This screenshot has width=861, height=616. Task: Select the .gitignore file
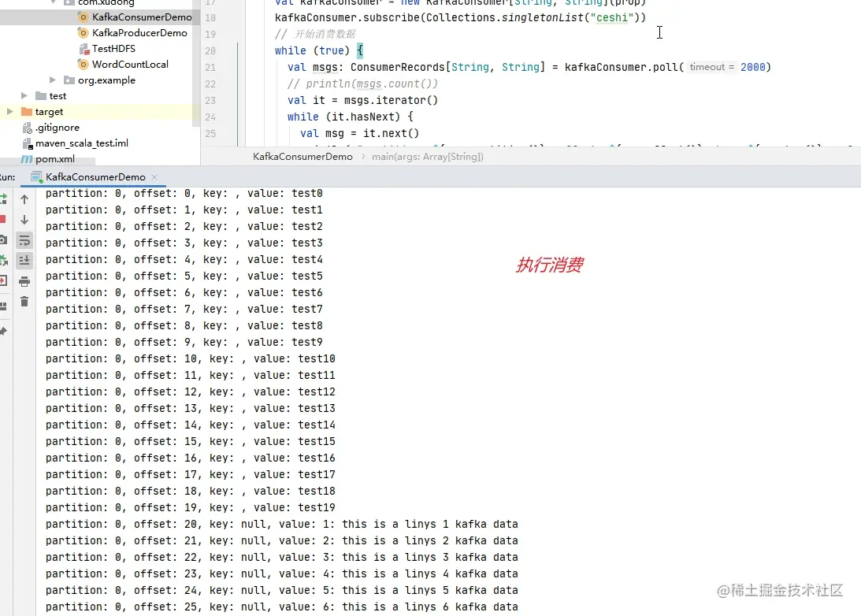(x=57, y=128)
